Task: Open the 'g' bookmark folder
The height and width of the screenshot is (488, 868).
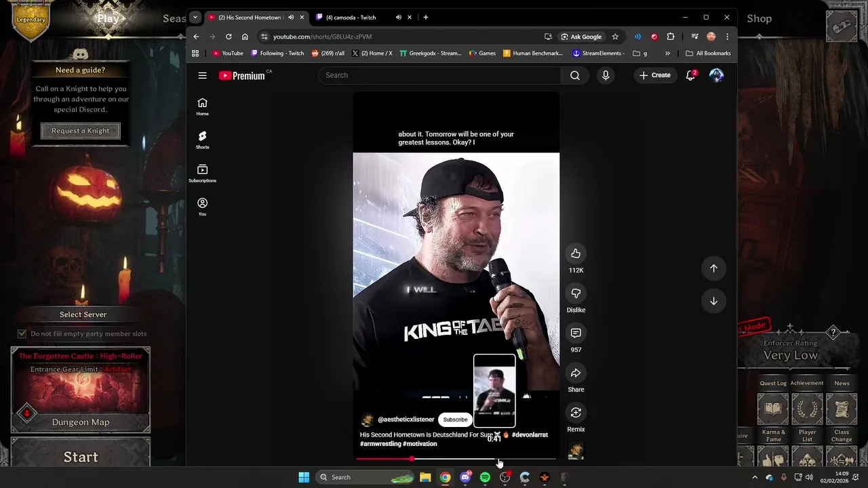Action: 640,54
